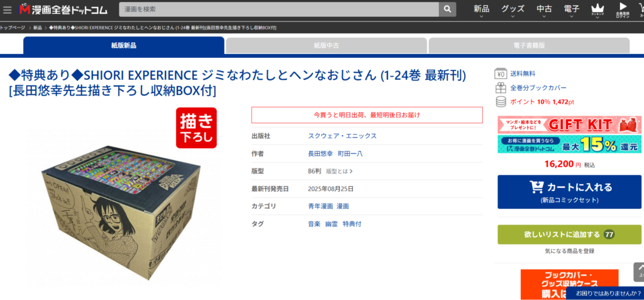The width and height of the screenshot is (644, 300).
Task: Open the 漫画 category link
Action: (x=343, y=206)
